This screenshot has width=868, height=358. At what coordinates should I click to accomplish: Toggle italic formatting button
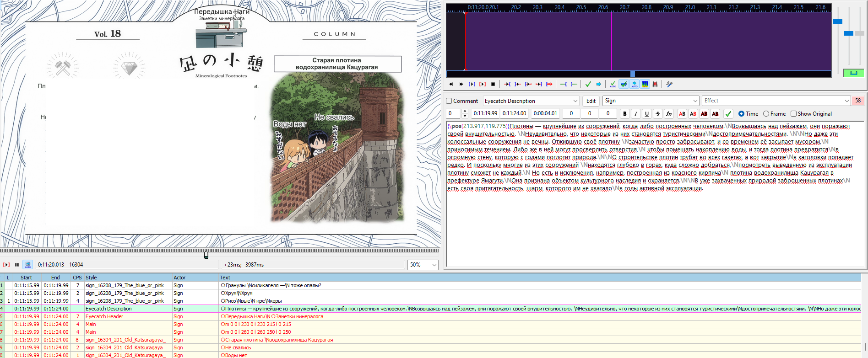(x=636, y=114)
